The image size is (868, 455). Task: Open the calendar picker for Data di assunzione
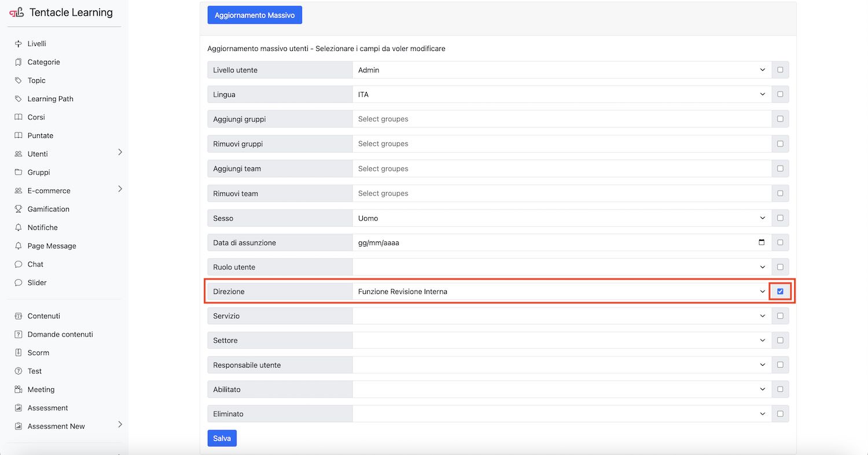point(762,243)
